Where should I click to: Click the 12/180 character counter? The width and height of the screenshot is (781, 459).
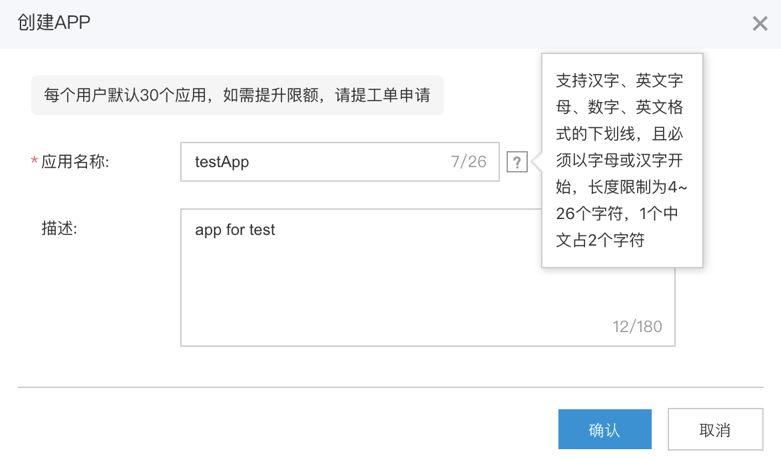[637, 327]
